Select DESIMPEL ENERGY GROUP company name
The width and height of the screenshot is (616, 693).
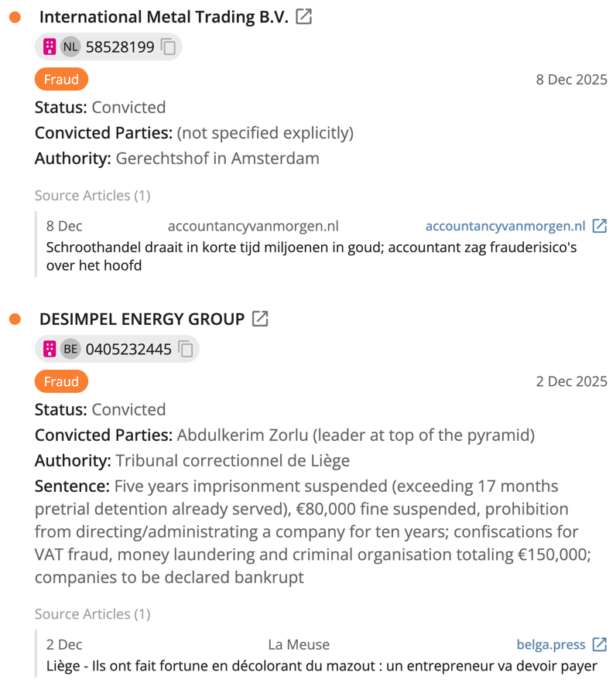click(x=142, y=319)
